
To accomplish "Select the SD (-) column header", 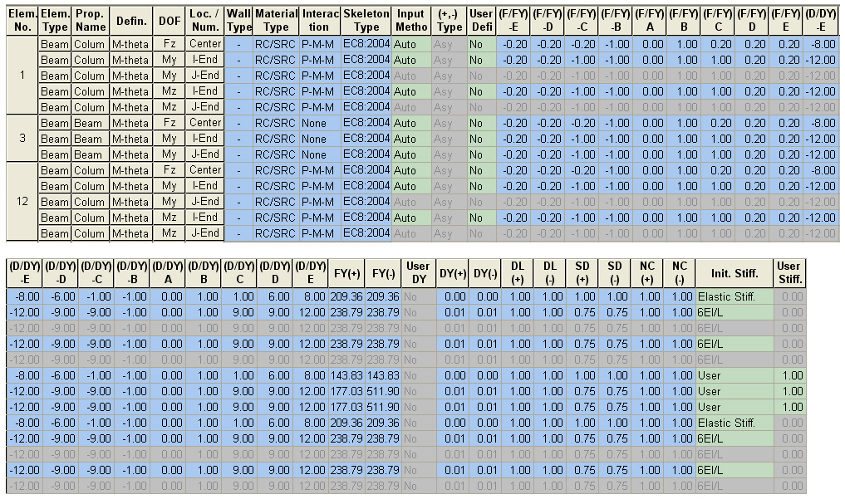I will tap(614, 273).
